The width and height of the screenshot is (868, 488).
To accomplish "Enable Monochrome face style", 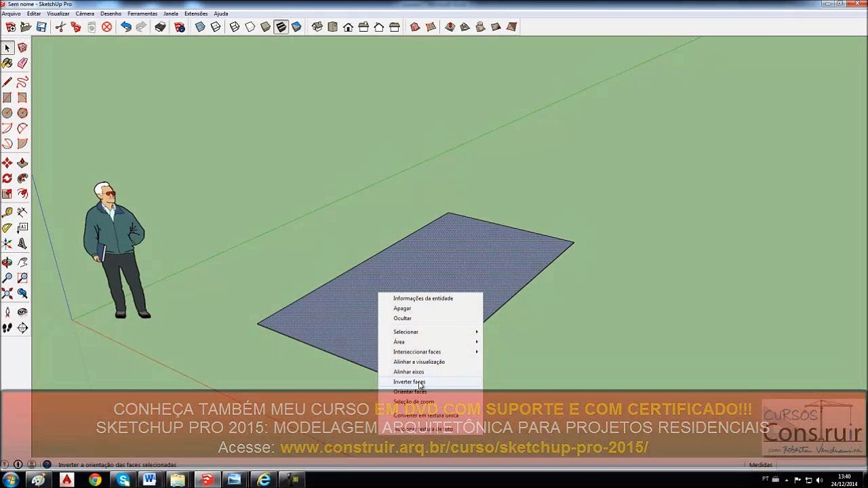I will pos(296,27).
